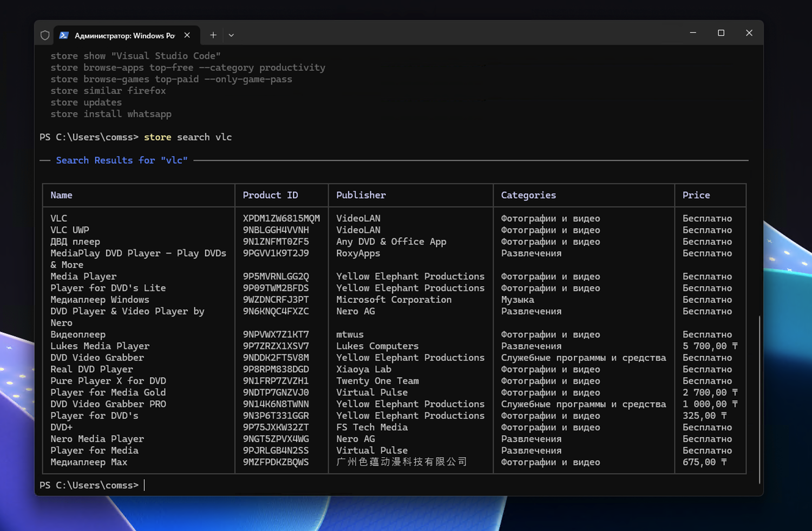This screenshot has width=812, height=531.
Task: Click the VLC UWP entry name
Action: [x=70, y=230]
